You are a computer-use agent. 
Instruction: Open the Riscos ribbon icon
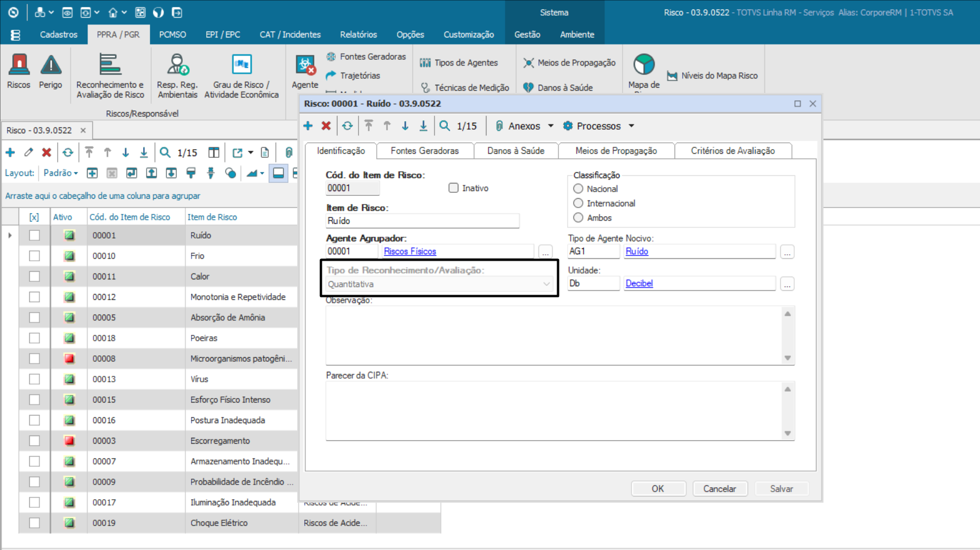point(19,71)
